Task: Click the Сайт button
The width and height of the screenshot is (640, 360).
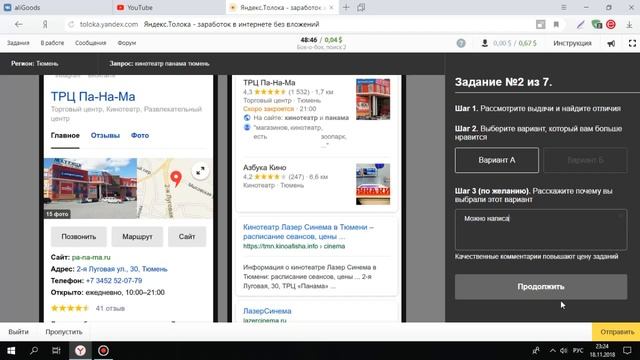Action: 187,237
